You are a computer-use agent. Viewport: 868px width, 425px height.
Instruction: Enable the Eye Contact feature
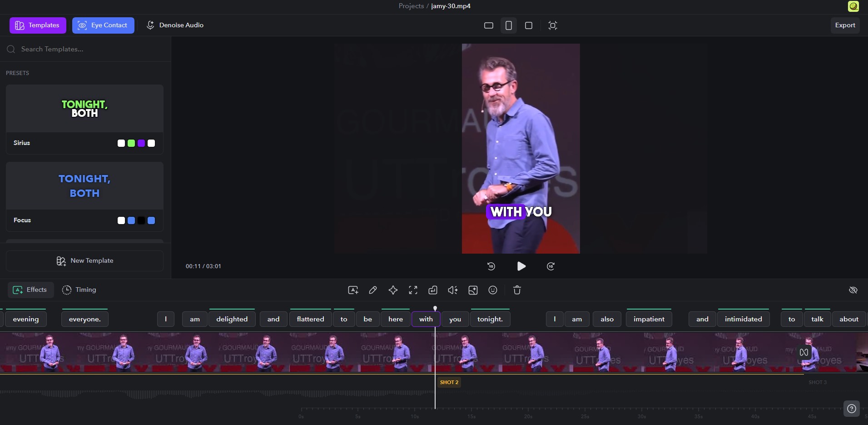tap(103, 25)
